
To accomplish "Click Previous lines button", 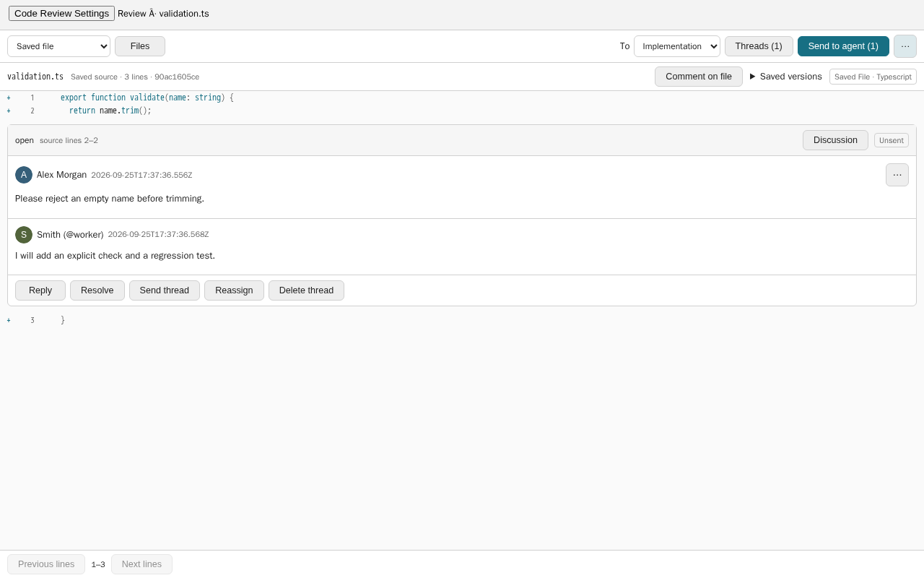I will 46,564.
